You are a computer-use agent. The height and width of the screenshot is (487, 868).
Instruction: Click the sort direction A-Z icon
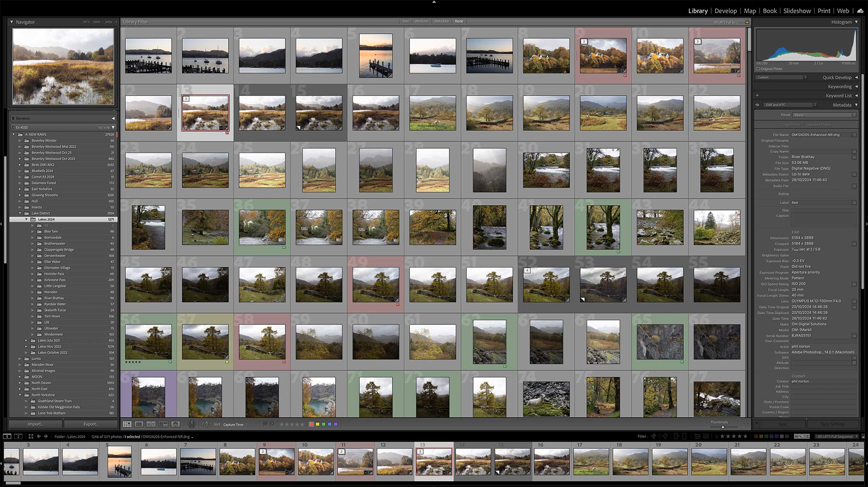[206, 424]
